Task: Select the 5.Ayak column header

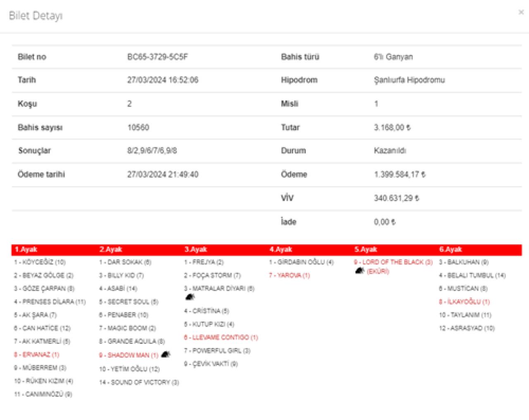Action: [366, 249]
